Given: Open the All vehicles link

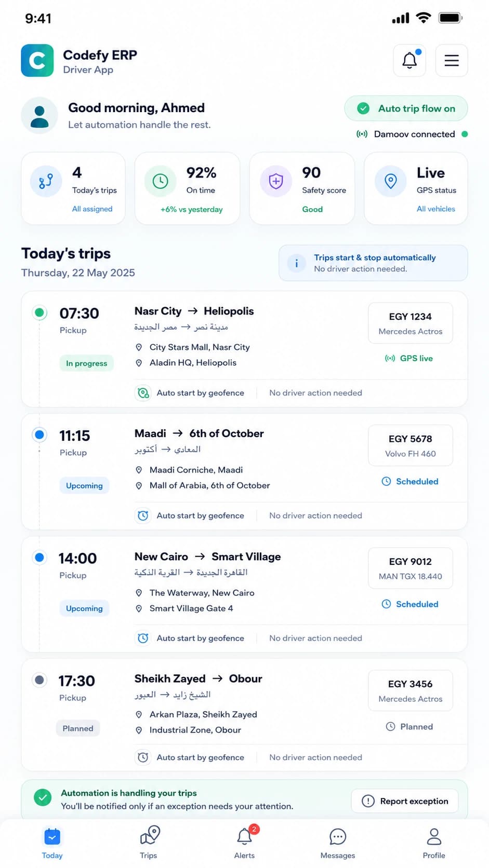Looking at the screenshot, I should 436,209.
